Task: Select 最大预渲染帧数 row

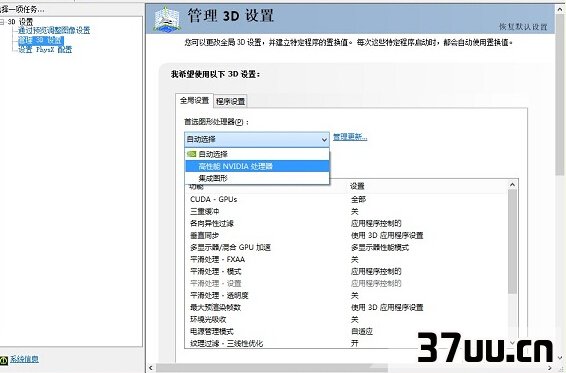Action: point(347,307)
